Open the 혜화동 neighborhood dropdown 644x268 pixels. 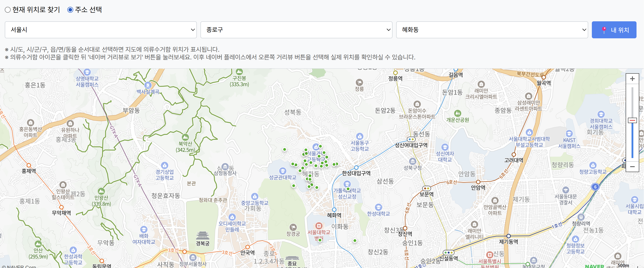492,30
